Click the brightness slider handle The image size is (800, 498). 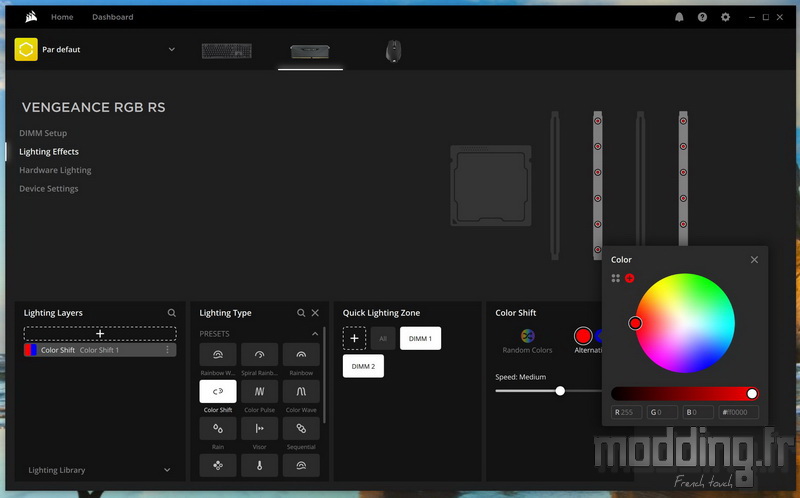point(752,393)
